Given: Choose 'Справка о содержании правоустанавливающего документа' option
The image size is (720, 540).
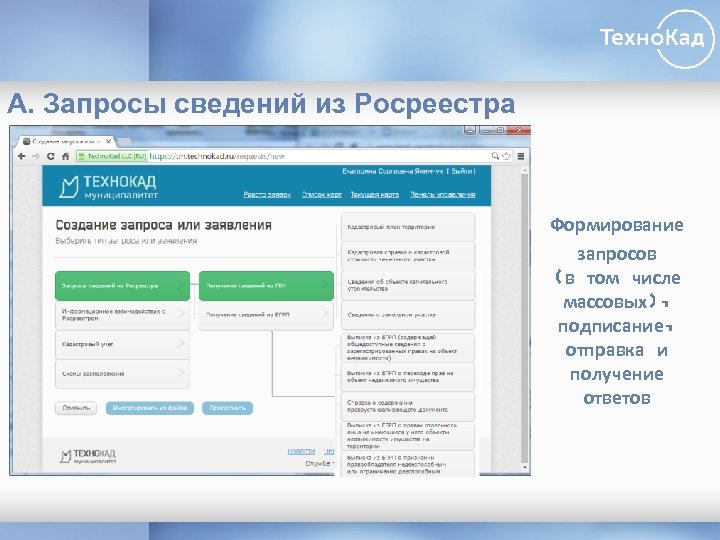Looking at the screenshot, I should [408, 406].
